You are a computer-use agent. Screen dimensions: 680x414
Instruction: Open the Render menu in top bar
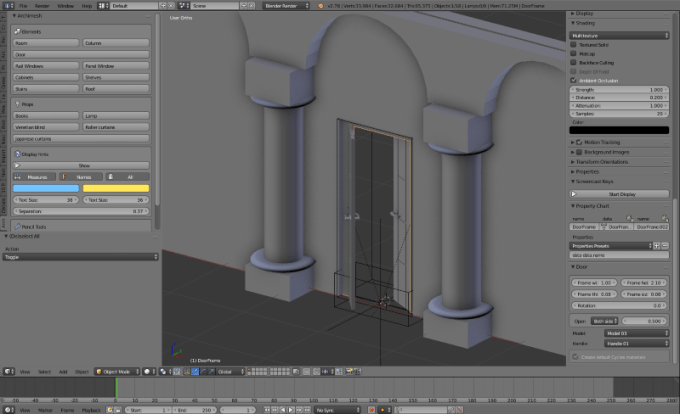pyautogui.click(x=42, y=5)
